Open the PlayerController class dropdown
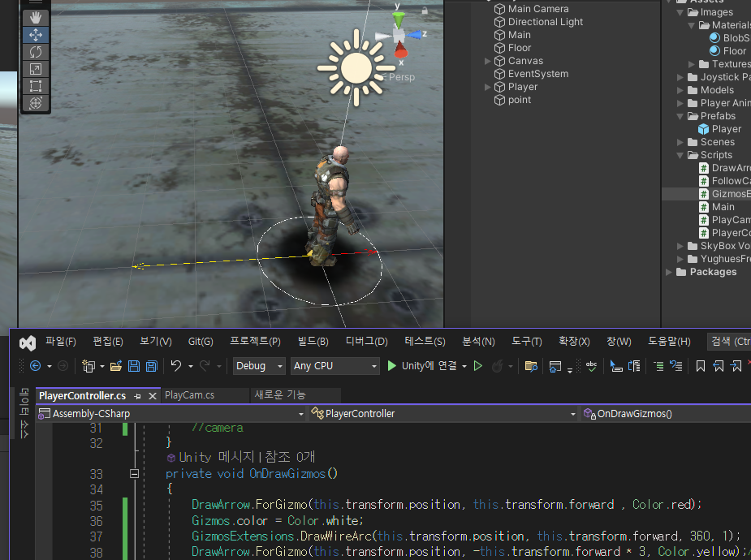 tap(443, 414)
